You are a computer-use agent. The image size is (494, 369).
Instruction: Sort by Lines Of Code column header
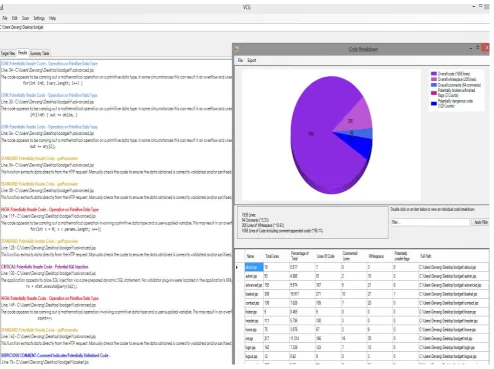pyautogui.click(x=328, y=256)
